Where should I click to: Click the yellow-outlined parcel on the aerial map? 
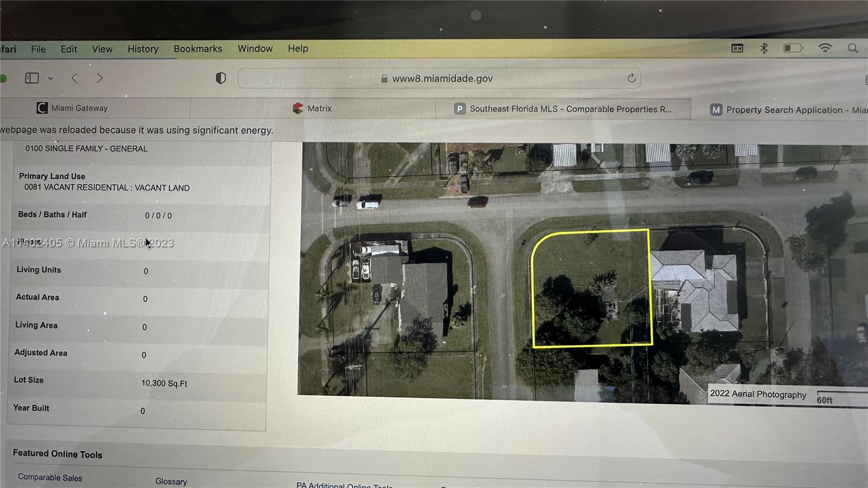coord(591,288)
